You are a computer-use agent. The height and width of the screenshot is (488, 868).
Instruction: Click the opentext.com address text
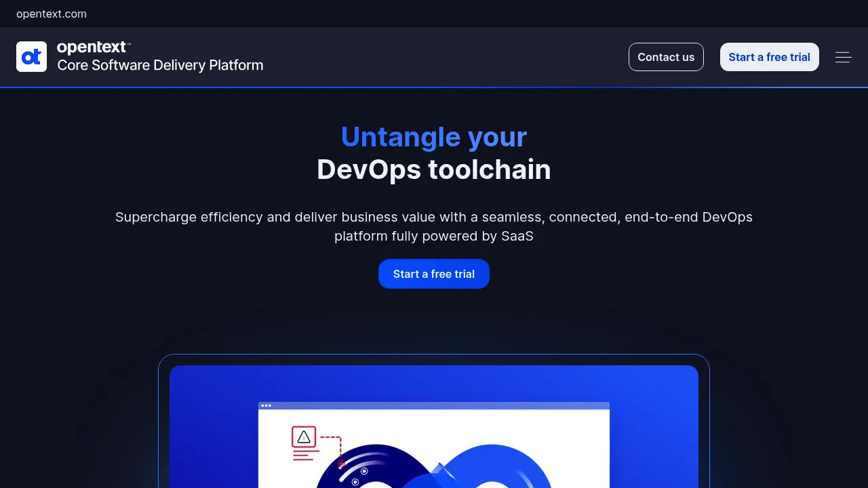click(x=52, y=14)
